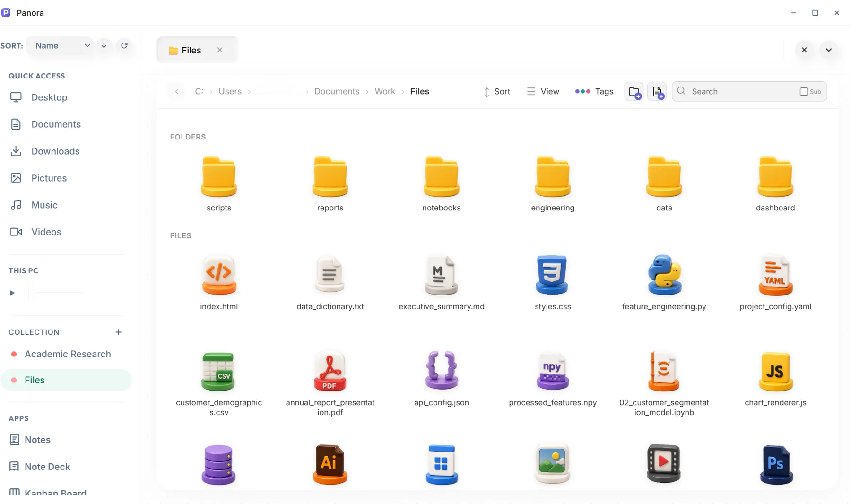
Task: Toggle sort direction arrow in sidebar
Action: click(104, 45)
